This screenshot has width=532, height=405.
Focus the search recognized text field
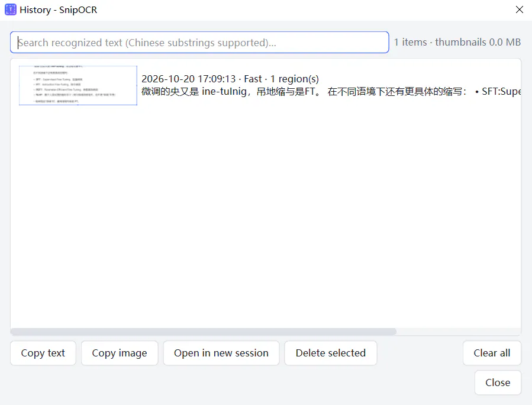point(199,43)
